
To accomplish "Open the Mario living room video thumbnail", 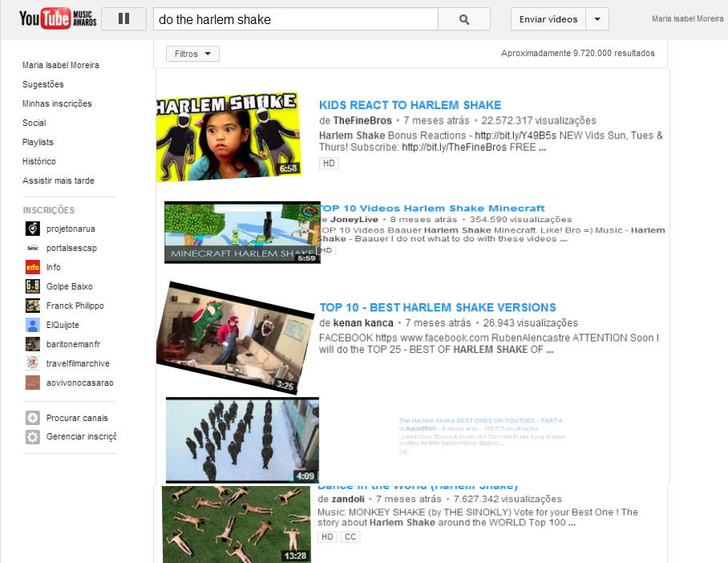I will tap(236, 338).
